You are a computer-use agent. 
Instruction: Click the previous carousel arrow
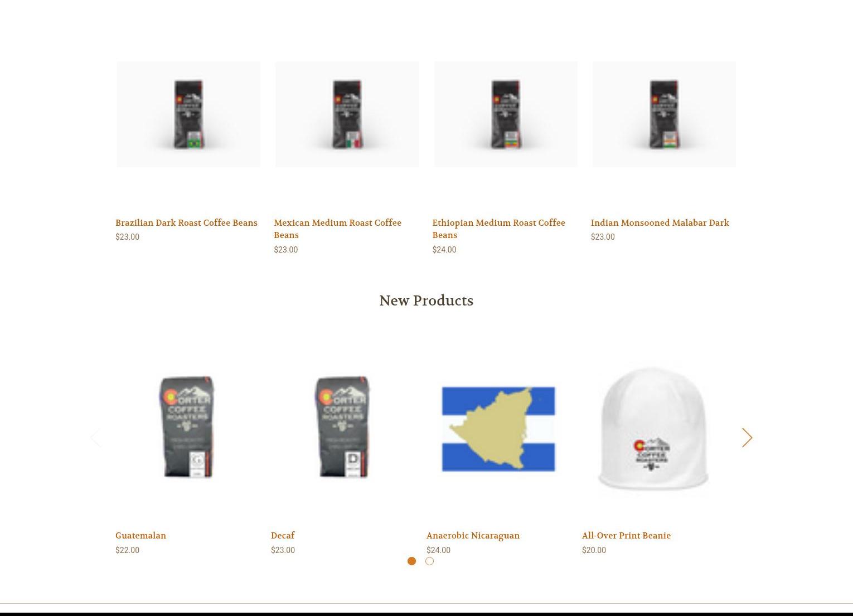pyautogui.click(x=96, y=438)
